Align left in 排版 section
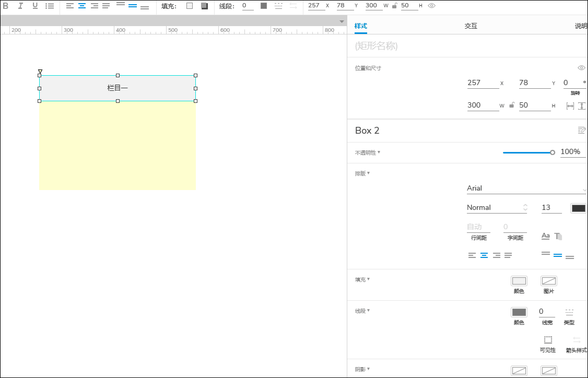This screenshot has width=588, height=378. (x=472, y=255)
